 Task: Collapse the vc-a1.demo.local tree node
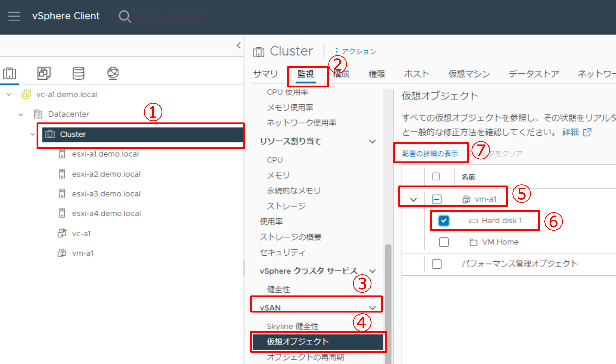click(x=9, y=94)
